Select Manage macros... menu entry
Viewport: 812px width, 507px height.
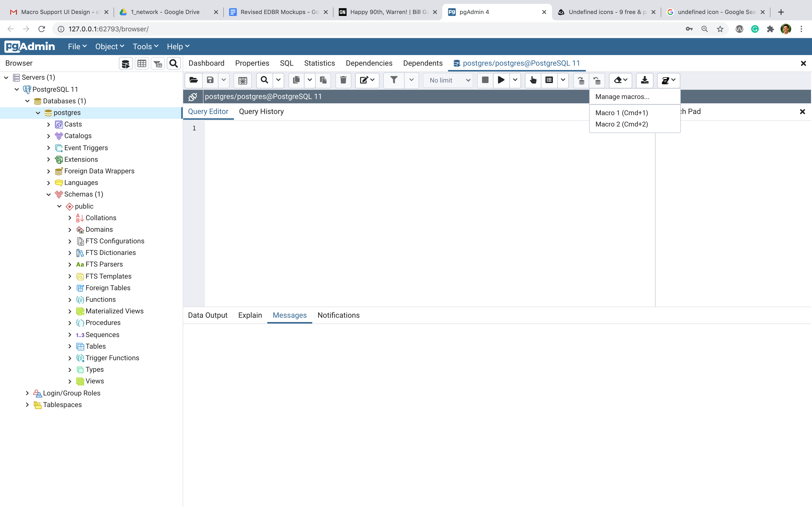click(x=622, y=97)
